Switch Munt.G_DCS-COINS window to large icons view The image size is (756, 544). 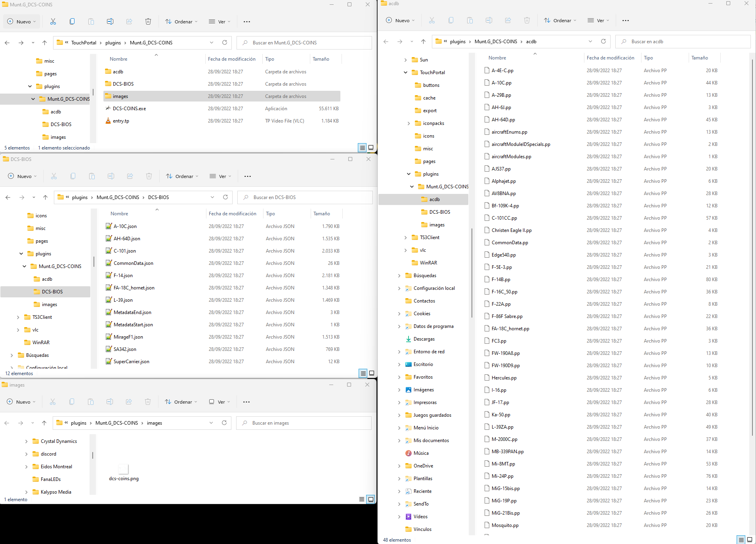click(371, 147)
